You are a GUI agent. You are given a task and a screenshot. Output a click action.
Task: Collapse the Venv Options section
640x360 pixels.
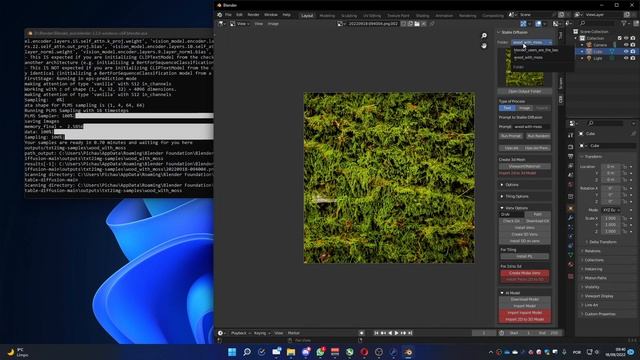click(x=516, y=208)
